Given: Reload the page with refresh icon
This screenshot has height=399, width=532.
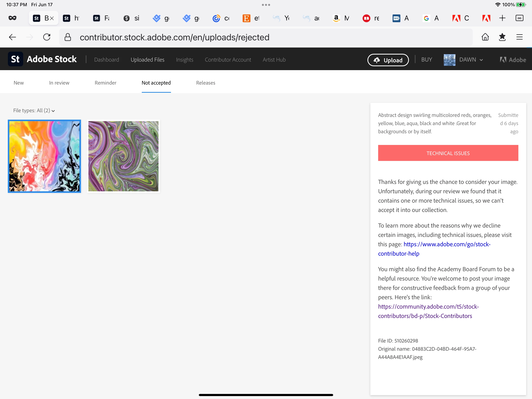Looking at the screenshot, I should 47,37.
